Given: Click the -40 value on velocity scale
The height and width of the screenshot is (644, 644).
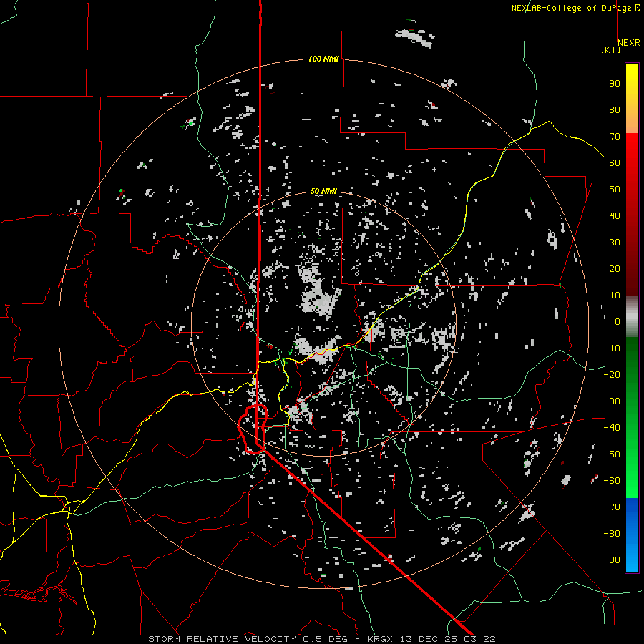Looking at the screenshot, I should (x=612, y=428).
